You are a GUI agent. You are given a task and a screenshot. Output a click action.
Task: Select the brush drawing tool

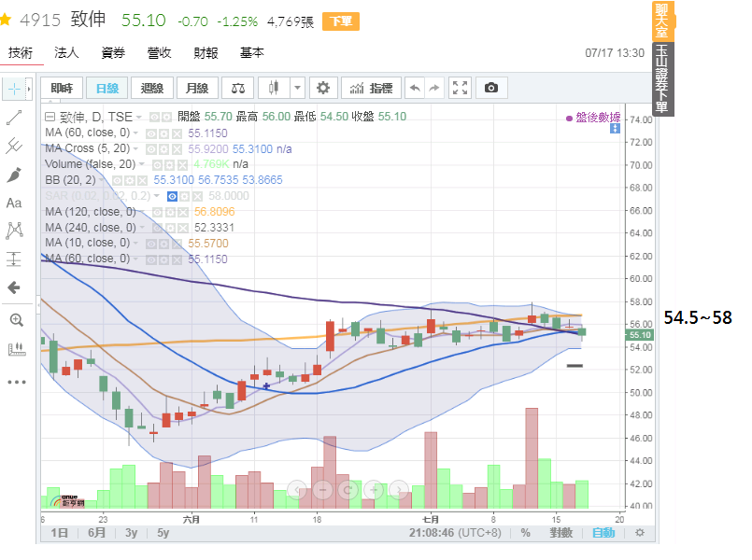(14, 175)
